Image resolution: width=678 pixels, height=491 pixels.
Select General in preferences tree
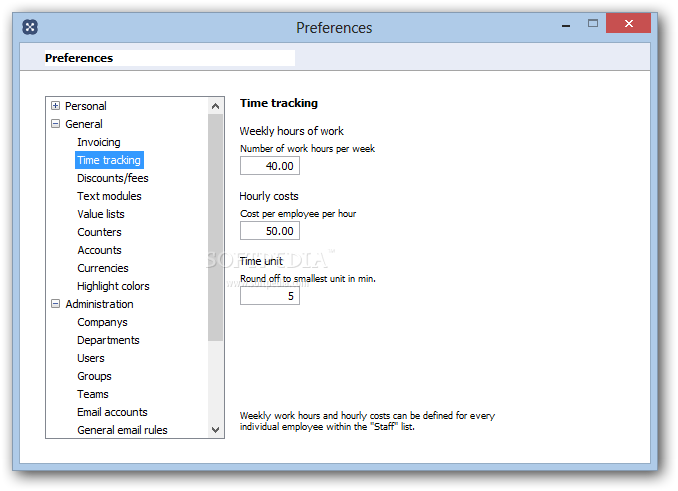coord(84,124)
